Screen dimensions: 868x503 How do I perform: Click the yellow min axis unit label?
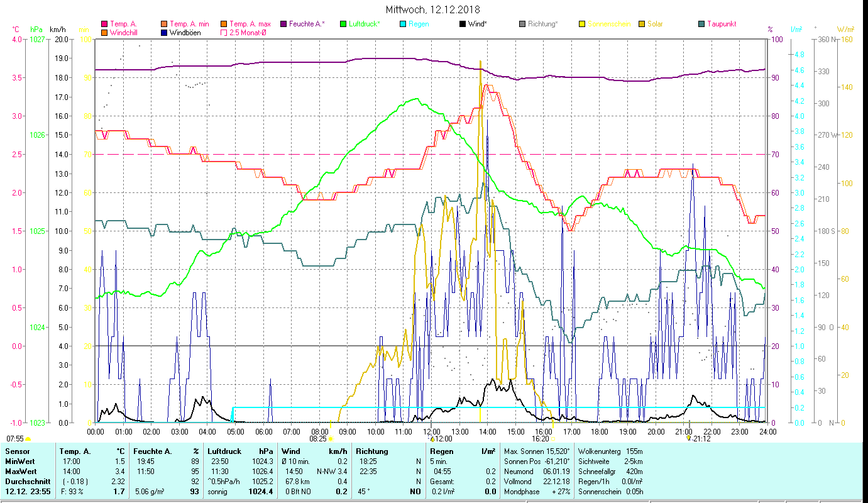click(84, 30)
